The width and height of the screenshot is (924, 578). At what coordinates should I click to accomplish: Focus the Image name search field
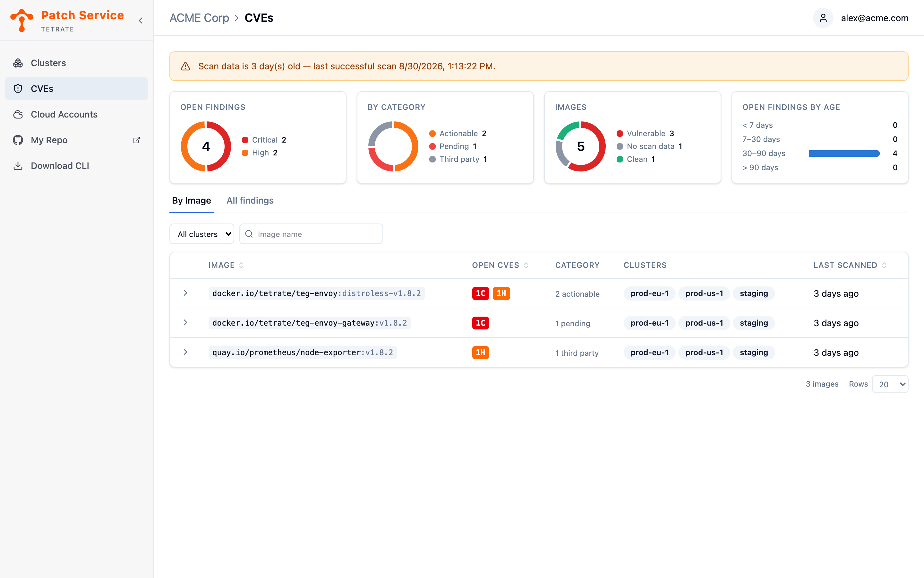tap(311, 234)
